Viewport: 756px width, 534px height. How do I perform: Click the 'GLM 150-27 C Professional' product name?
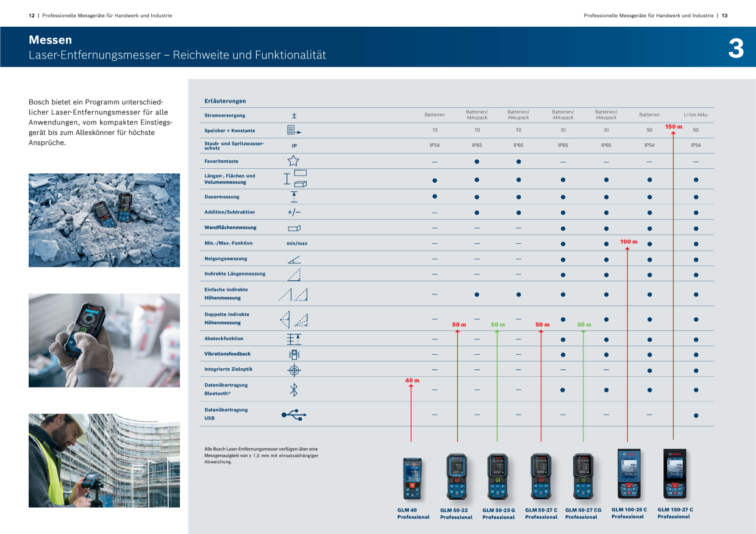676,513
